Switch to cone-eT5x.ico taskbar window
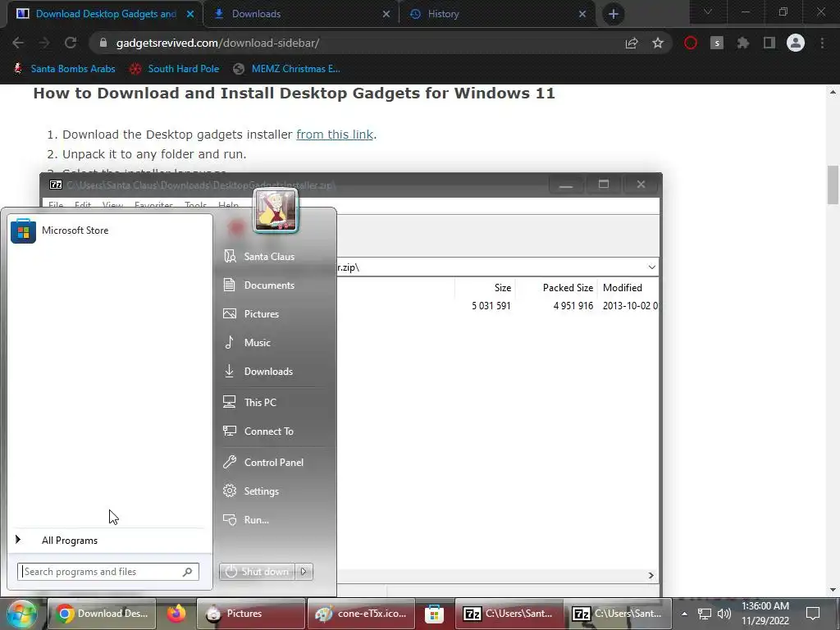Screen dimensions: 840x630 [x=361, y=614]
